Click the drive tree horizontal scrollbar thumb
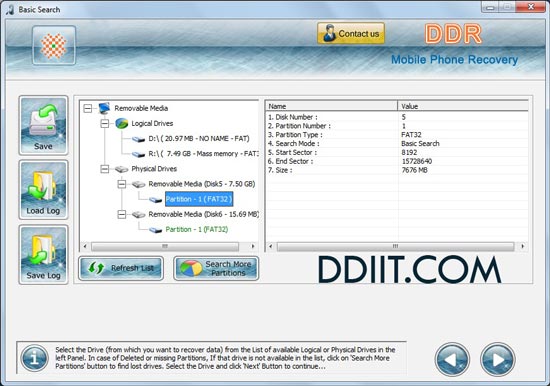Screen dimensions: 550x386 tap(165, 246)
